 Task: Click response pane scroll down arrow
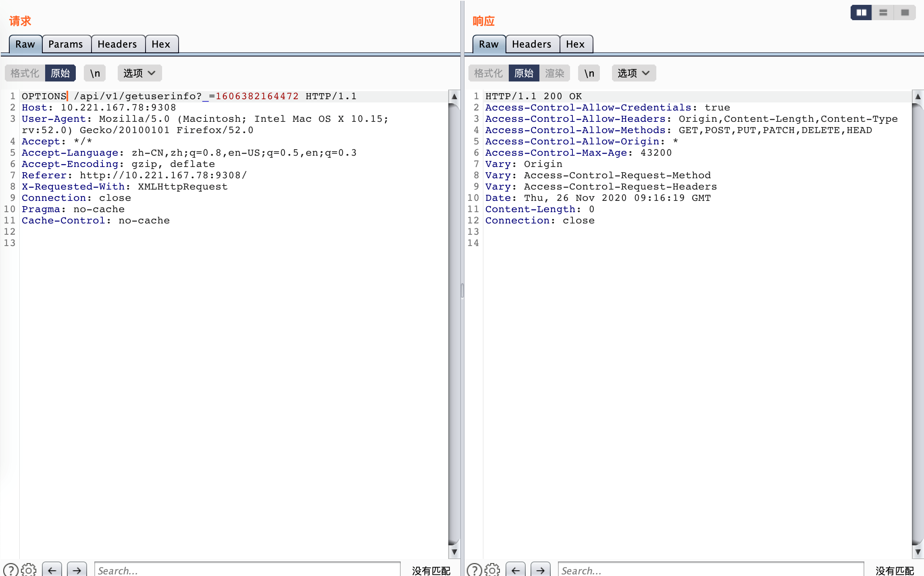918,552
